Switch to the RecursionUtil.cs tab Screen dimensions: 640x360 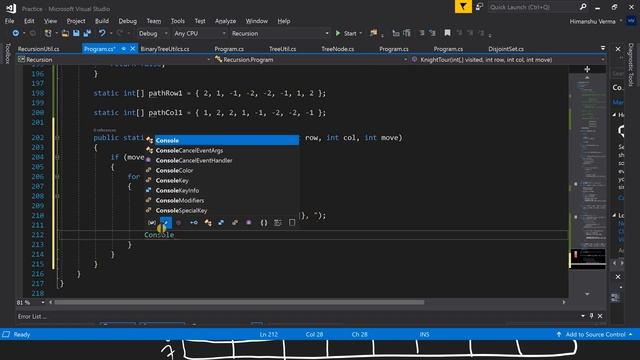click(x=39, y=49)
